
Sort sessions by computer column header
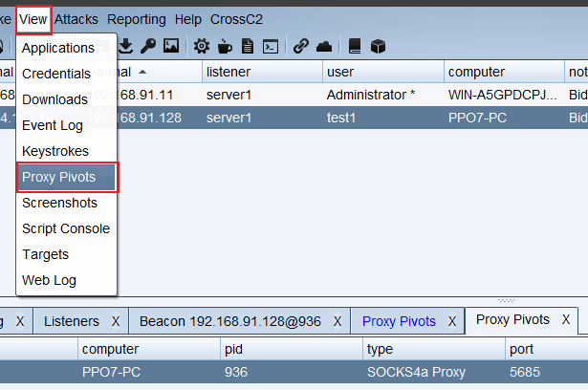click(x=504, y=72)
